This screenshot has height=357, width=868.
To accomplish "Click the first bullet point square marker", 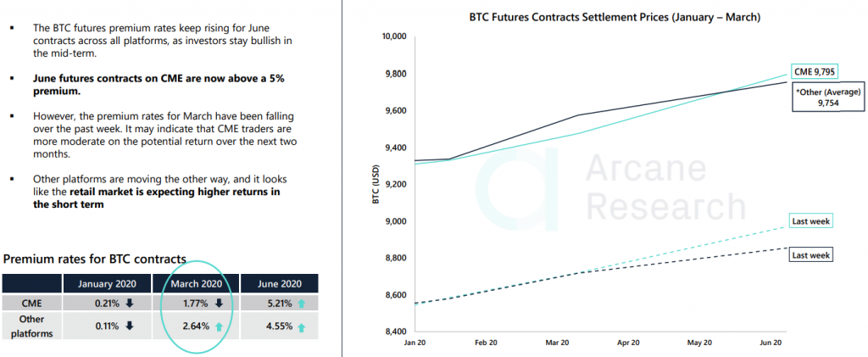I will (12, 29).
